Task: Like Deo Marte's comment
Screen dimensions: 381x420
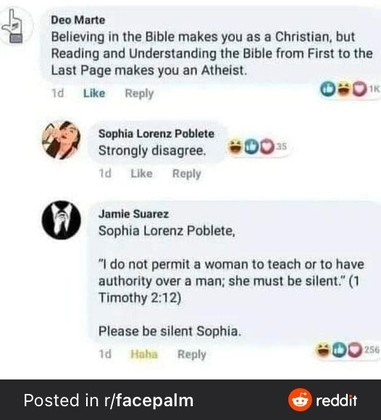Action: 94,93
